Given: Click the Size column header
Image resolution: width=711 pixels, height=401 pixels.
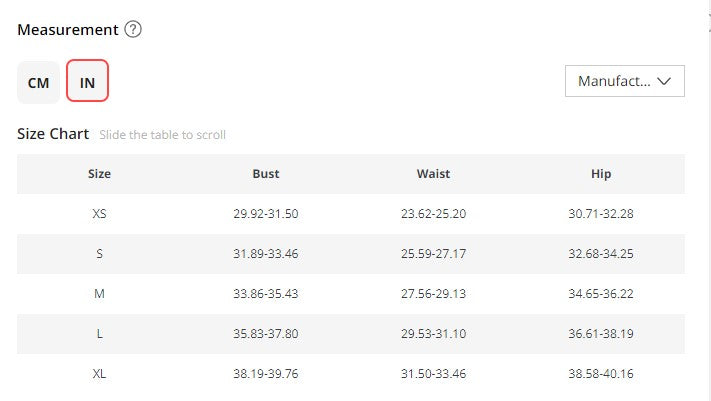Looking at the screenshot, I should coord(99,174).
